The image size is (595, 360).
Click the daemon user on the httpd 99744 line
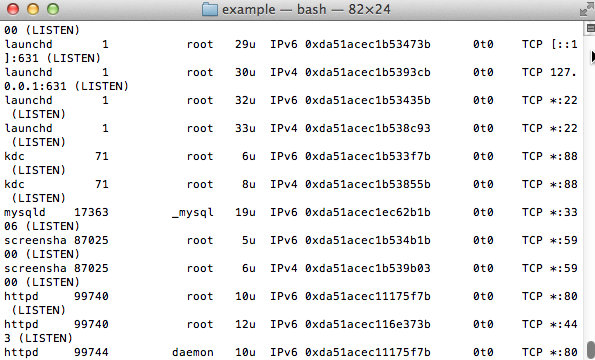[192, 352]
